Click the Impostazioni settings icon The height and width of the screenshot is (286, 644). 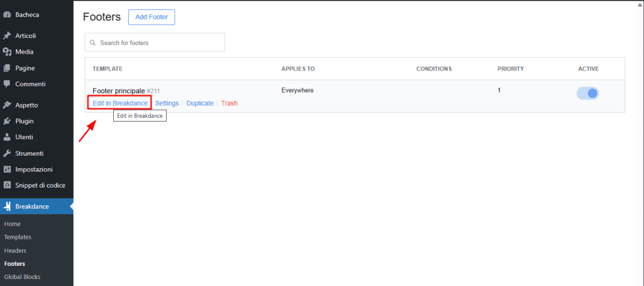pos(6,169)
